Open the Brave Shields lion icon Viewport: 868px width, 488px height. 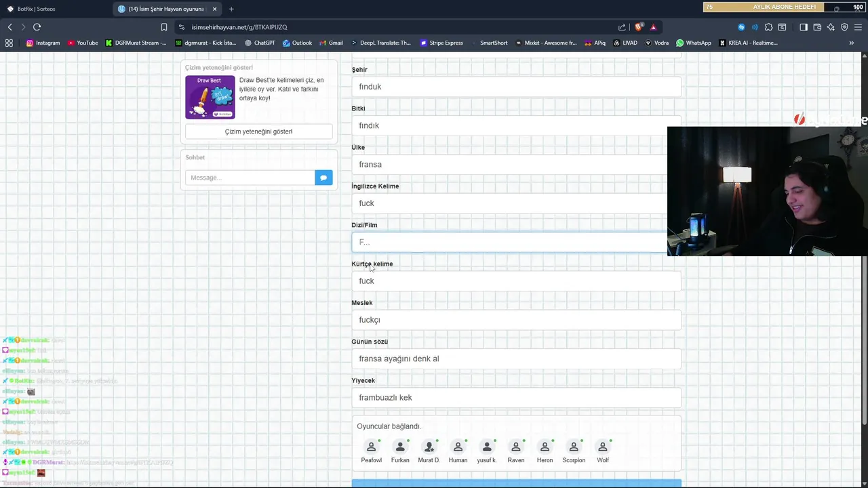(x=638, y=27)
